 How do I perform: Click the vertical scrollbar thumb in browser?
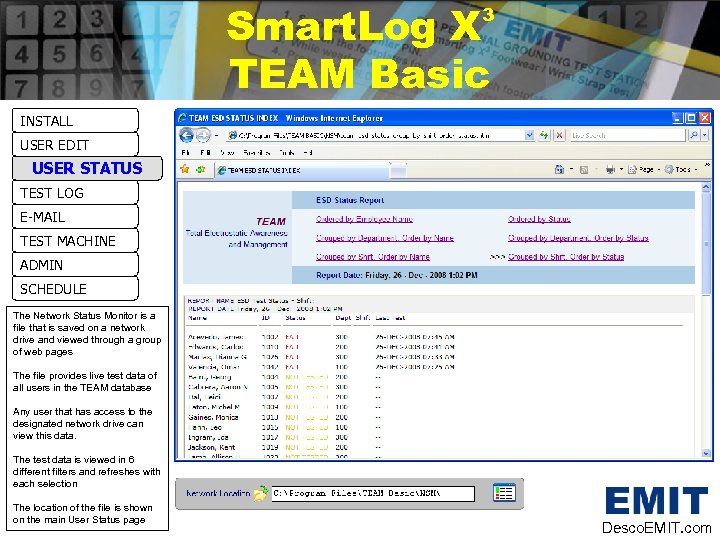[706, 244]
